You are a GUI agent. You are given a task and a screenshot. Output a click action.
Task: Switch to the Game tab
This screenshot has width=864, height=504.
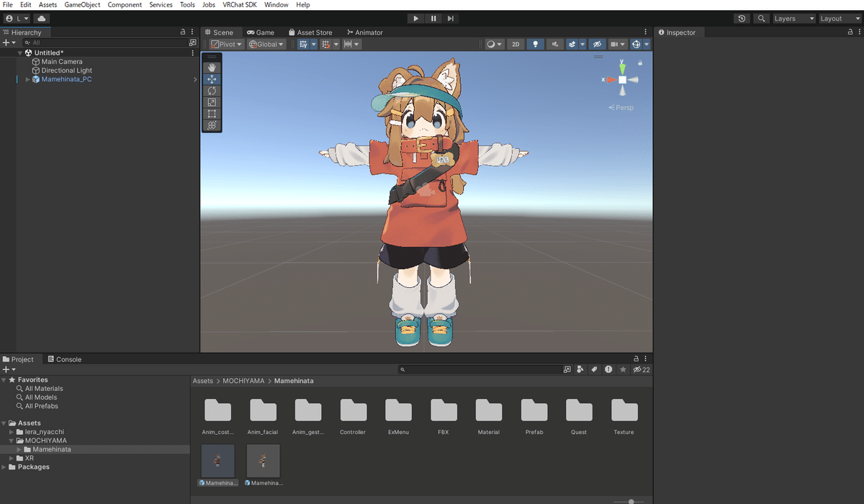pos(260,32)
